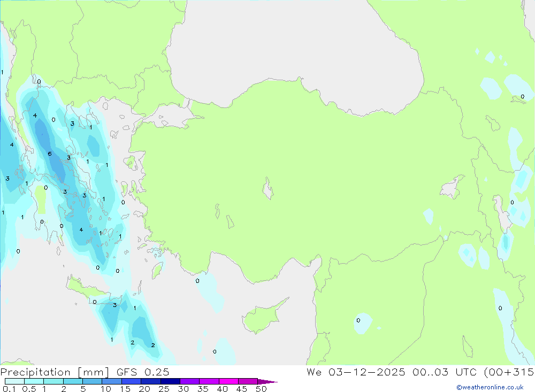Viewport: 535px width, 392px height.
Task: Select the 10–15 mm legend swatch
Action: click(x=112, y=381)
